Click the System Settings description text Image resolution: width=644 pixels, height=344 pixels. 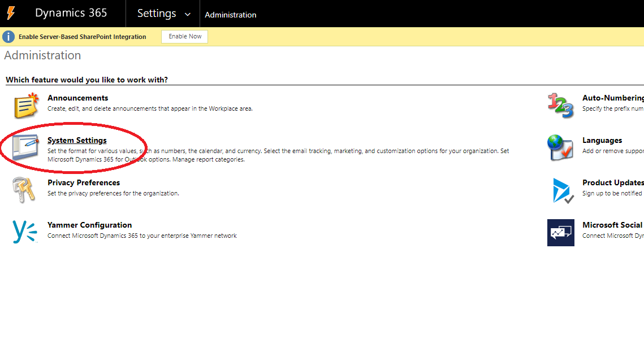click(x=278, y=155)
